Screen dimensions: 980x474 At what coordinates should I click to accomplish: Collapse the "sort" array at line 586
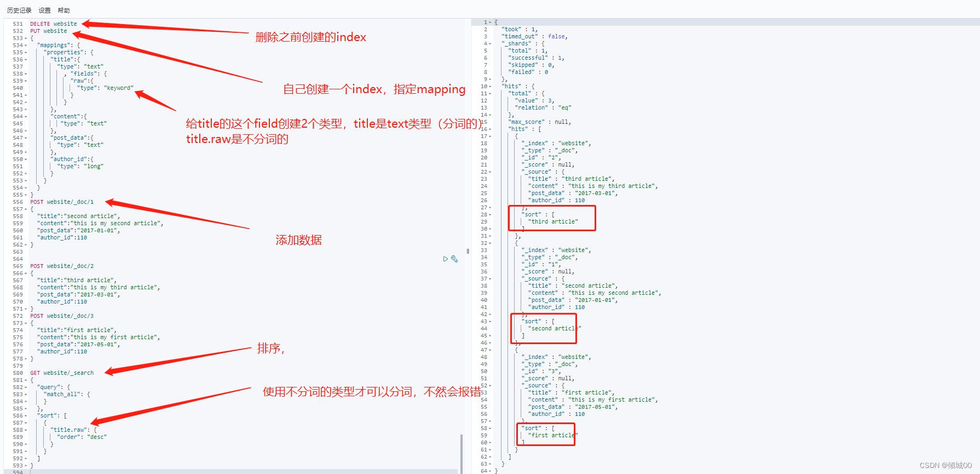26,416
